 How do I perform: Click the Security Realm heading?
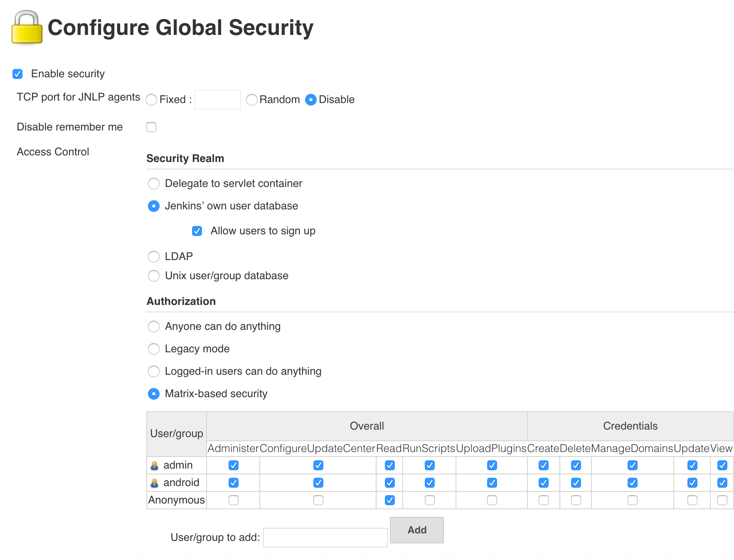(x=185, y=159)
